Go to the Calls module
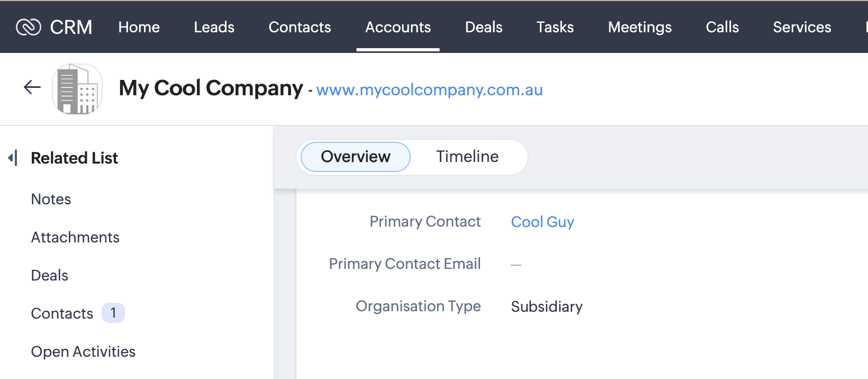The image size is (868, 379). (x=722, y=27)
